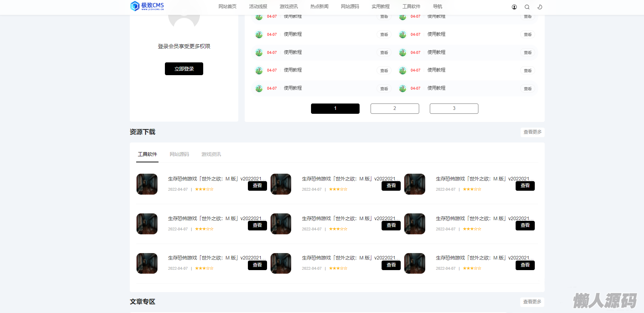Switch to the 工具软件 tab under 资源下载
The width and height of the screenshot is (644, 313).
pyautogui.click(x=148, y=154)
